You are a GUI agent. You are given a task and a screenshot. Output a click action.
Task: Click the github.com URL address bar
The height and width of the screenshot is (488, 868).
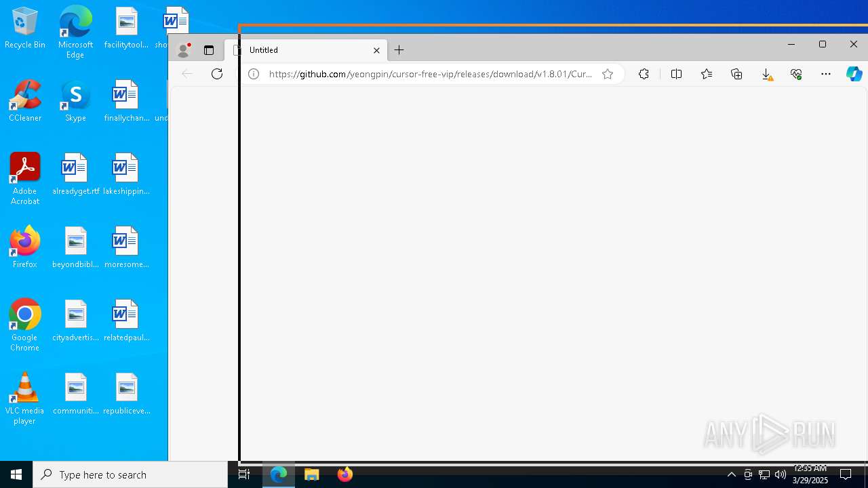point(431,74)
